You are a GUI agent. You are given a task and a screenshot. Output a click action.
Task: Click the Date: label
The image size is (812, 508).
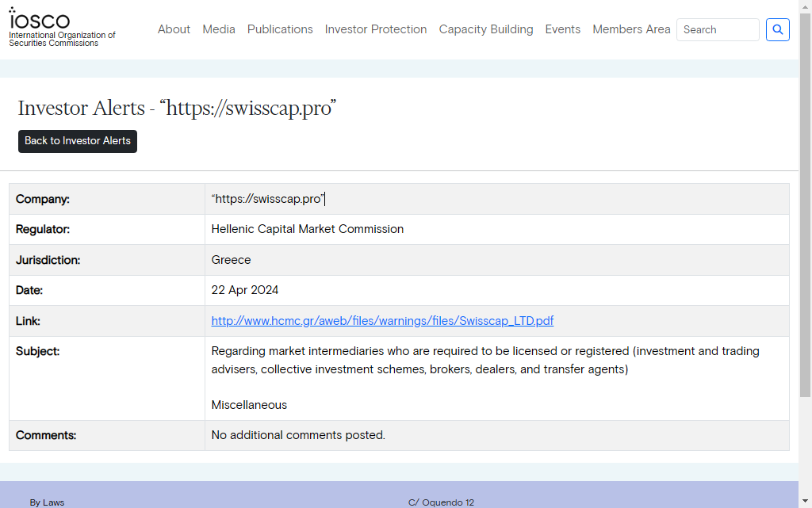click(29, 290)
